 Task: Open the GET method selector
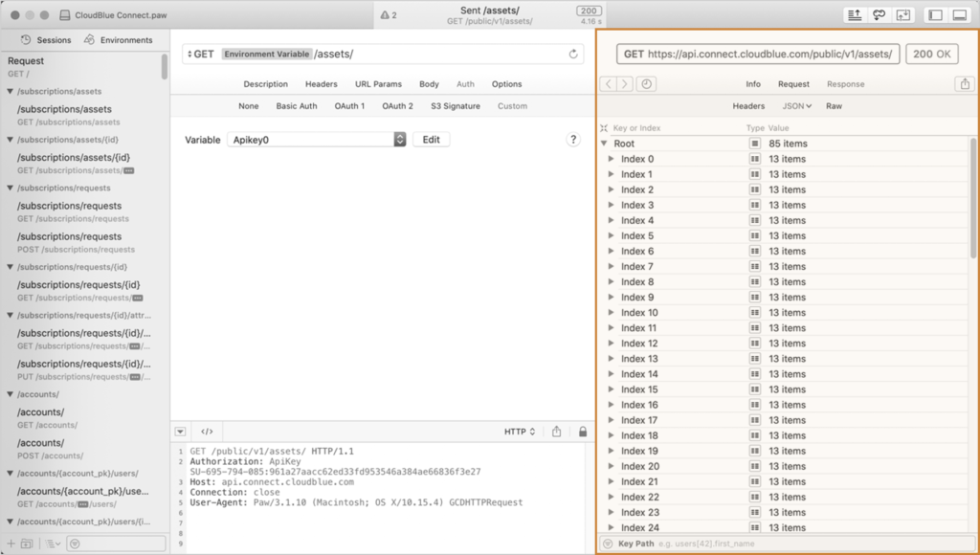(201, 55)
